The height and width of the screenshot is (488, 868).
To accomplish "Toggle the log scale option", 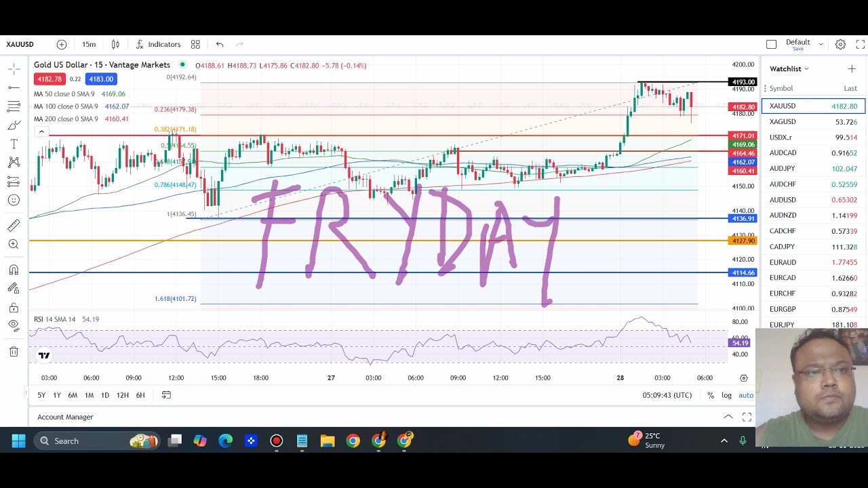I will coord(726,395).
